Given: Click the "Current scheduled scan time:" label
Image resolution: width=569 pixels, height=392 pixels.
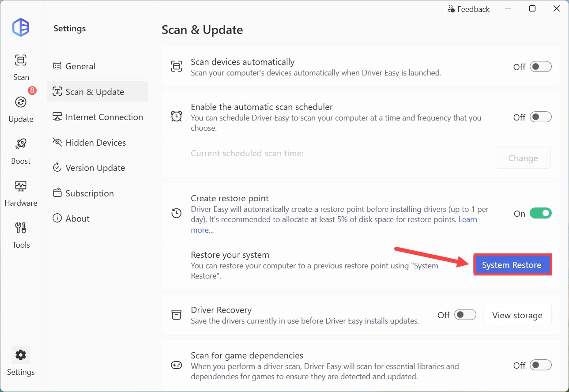Looking at the screenshot, I should (x=247, y=153).
